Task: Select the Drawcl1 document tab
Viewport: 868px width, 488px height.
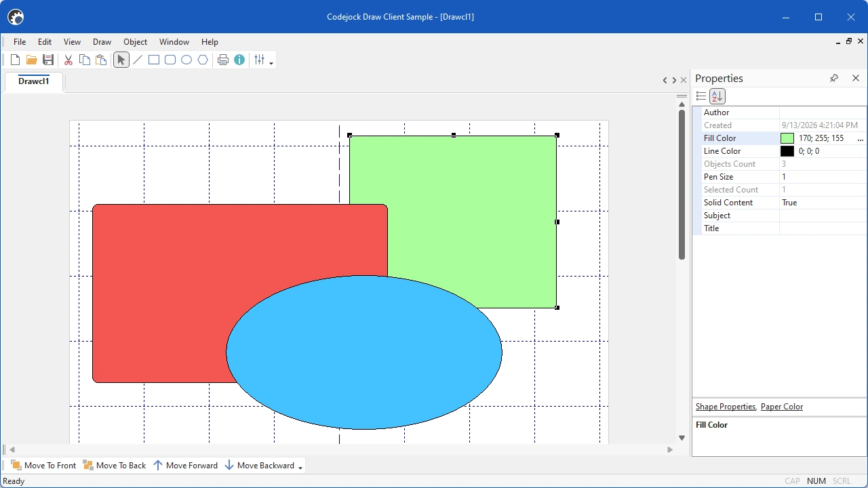Action: (34, 81)
